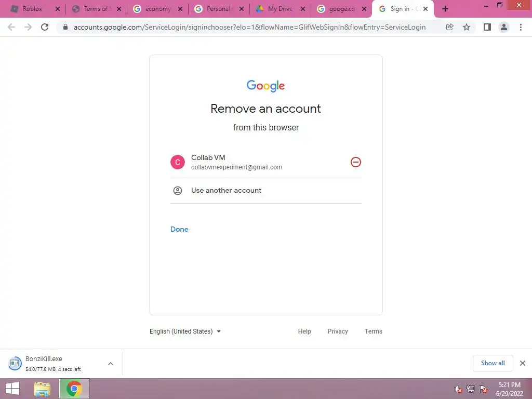Click the 54.0/77.8 MB download progress text
Screen dimensions: 532x399
pyautogui.click(x=53, y=369)
